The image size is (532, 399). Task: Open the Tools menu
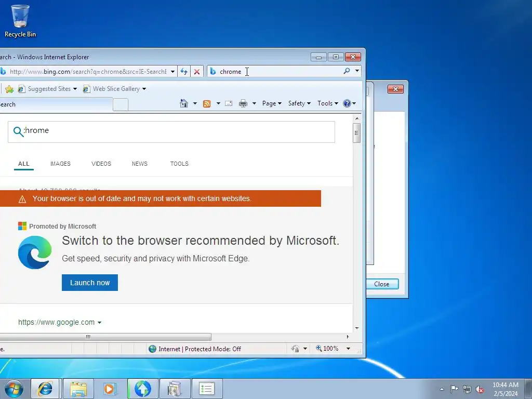[328, 103]
